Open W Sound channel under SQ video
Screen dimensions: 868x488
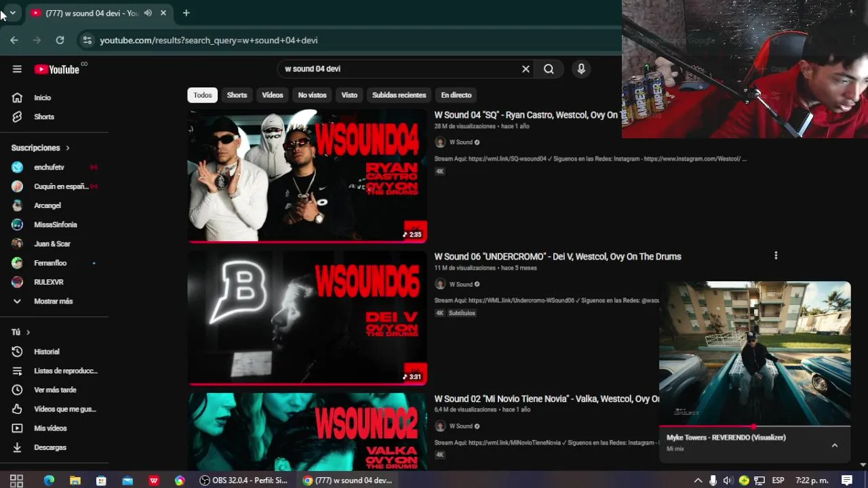click(x=461, y=142)
